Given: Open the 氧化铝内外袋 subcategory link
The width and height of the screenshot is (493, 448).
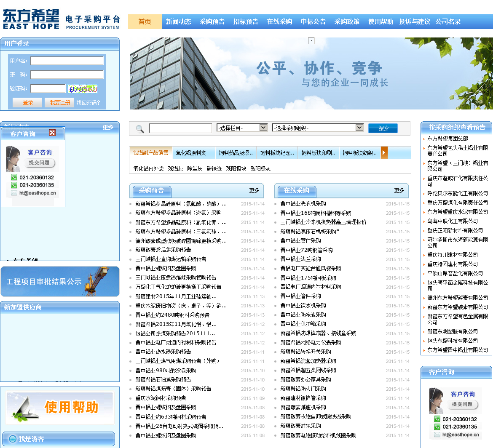Looking at the screenshot, I should [148, 168].
